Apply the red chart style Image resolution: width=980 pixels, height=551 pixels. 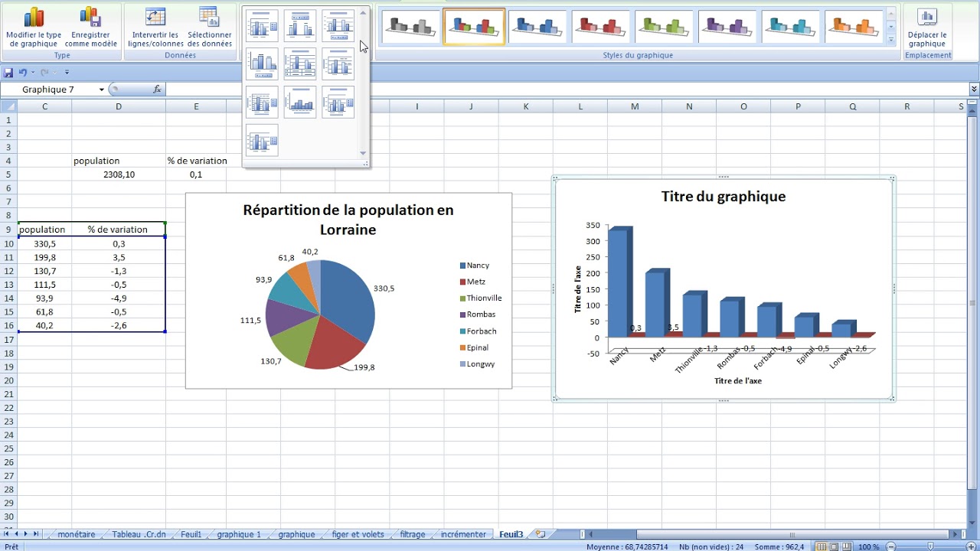(x=601, y=26)
